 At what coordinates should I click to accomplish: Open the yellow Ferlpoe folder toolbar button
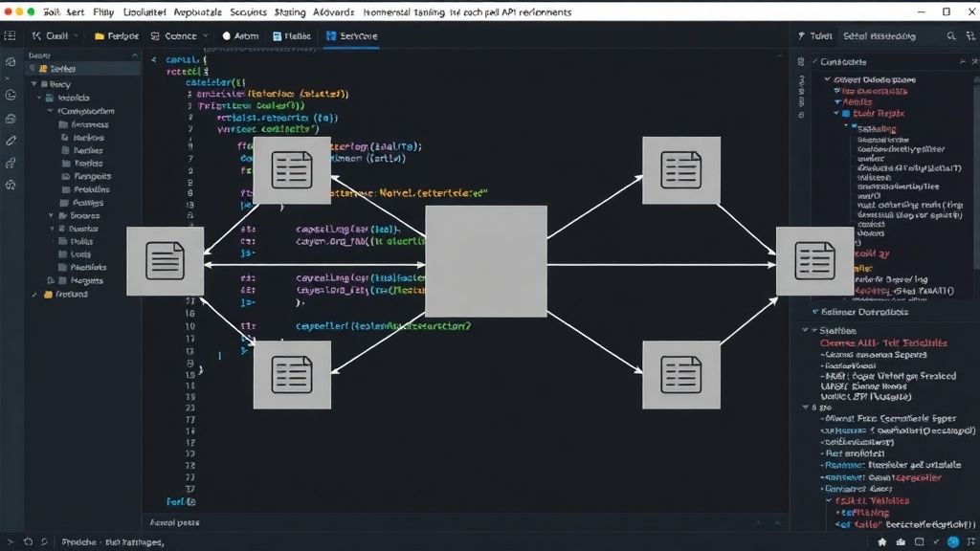(x=116, y=36)
